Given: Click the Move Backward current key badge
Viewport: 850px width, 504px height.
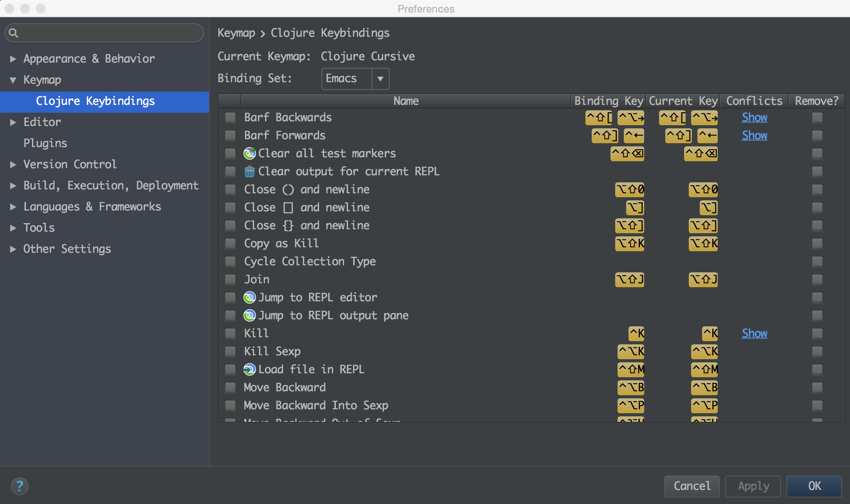Looking at the screenshot, I should (x=704, y=387).
